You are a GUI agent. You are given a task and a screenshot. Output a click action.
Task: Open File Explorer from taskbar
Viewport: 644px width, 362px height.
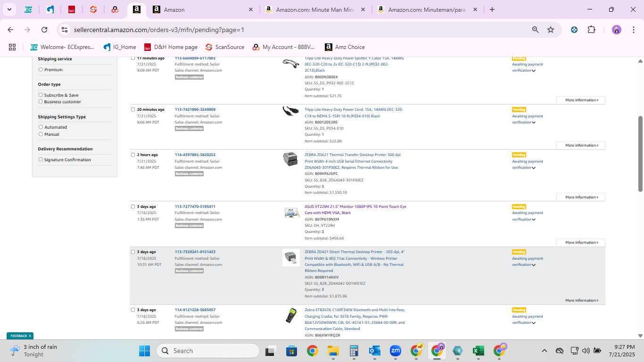click(x=333, y=351)
